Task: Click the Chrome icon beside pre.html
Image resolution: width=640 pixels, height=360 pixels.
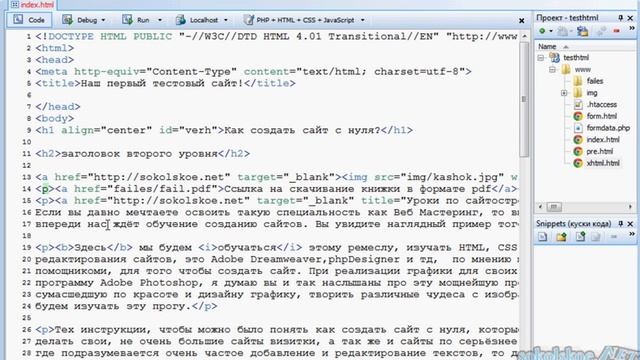Action: pos(578,151)
